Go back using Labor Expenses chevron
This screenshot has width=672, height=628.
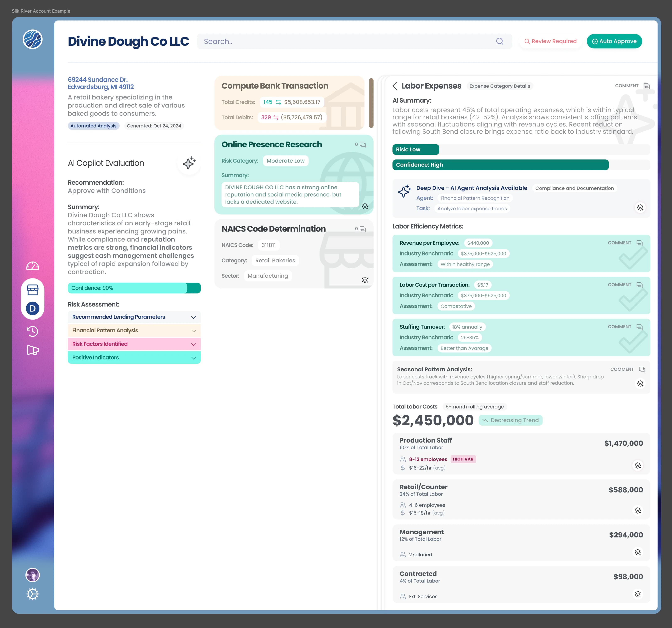point(395,86)
